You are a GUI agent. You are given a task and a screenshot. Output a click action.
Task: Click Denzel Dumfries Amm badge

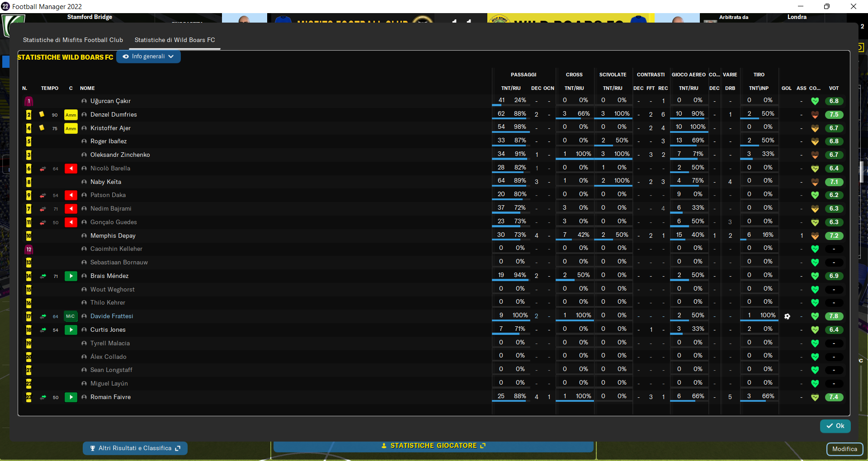71,115
